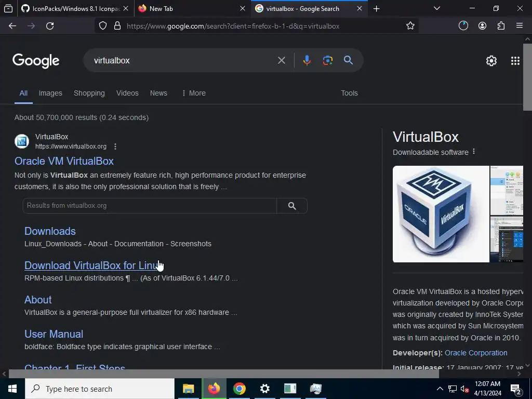Open the Oracle VM VirtualBox result link
The height and width of the screenshot is (399, 532).
click(x=64, y=161)
